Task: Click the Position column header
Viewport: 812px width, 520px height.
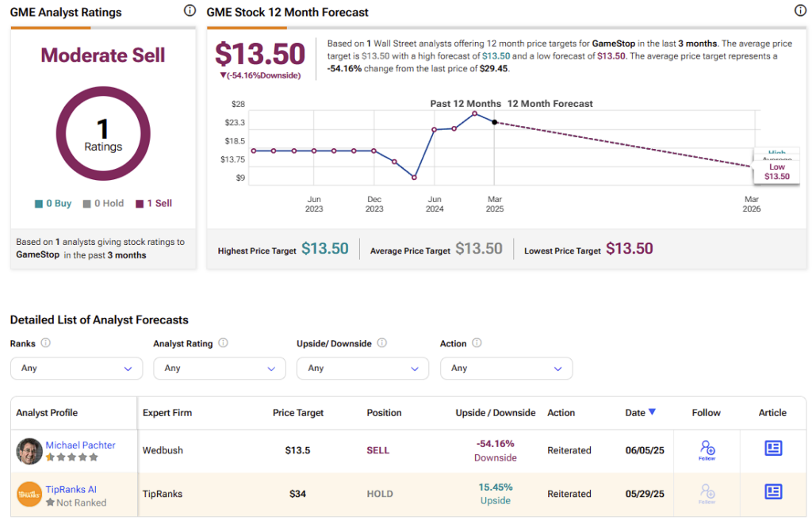Action: pyautogui.click(x=385, y=413)
